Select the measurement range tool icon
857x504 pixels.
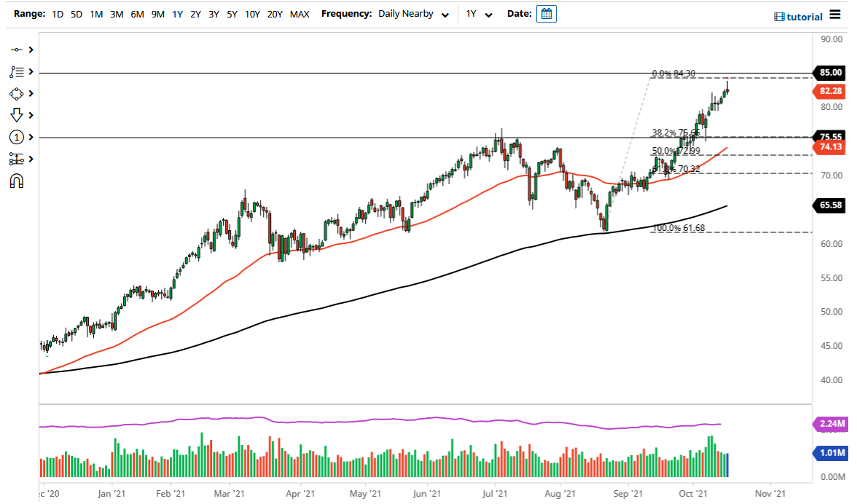pos(16,159)
